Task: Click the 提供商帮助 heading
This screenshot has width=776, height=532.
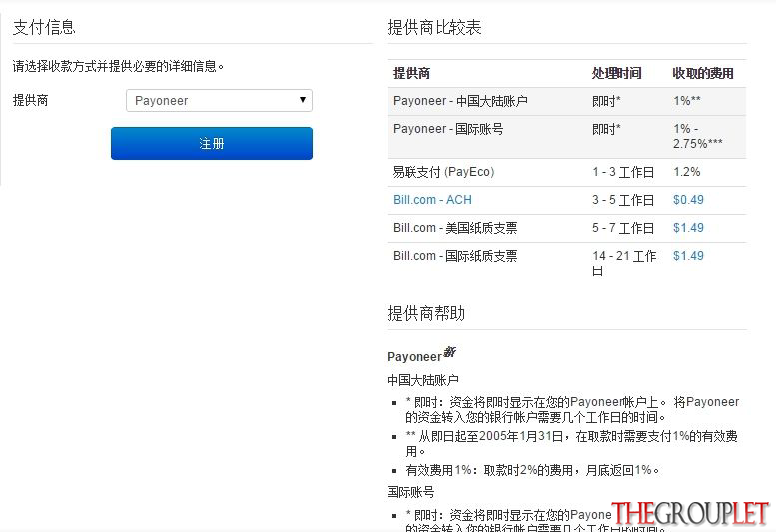Action: (426, 313)
